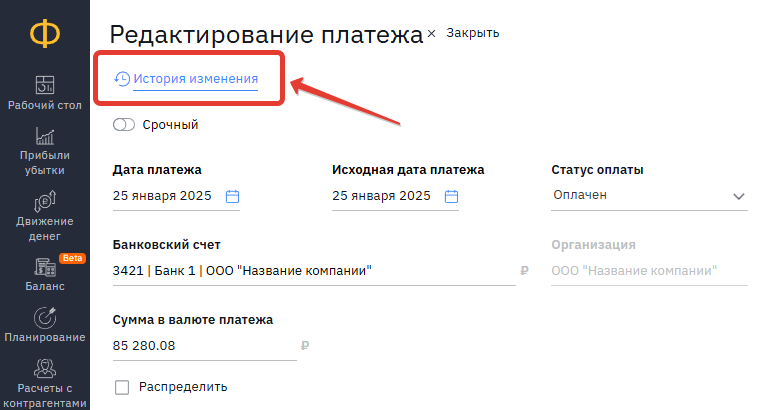Image resolution: width=768 pixels, height=410 pixels.
Task: Click the Исходная дата платежа label
Action: coord(408,170)
